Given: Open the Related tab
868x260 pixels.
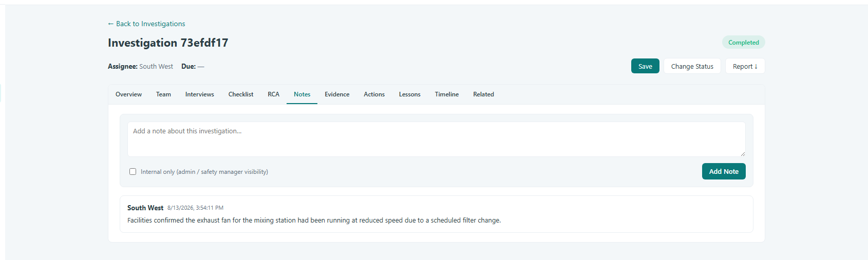Looking at the screenshot, I should pyautogui.click(x=483, y=94).
